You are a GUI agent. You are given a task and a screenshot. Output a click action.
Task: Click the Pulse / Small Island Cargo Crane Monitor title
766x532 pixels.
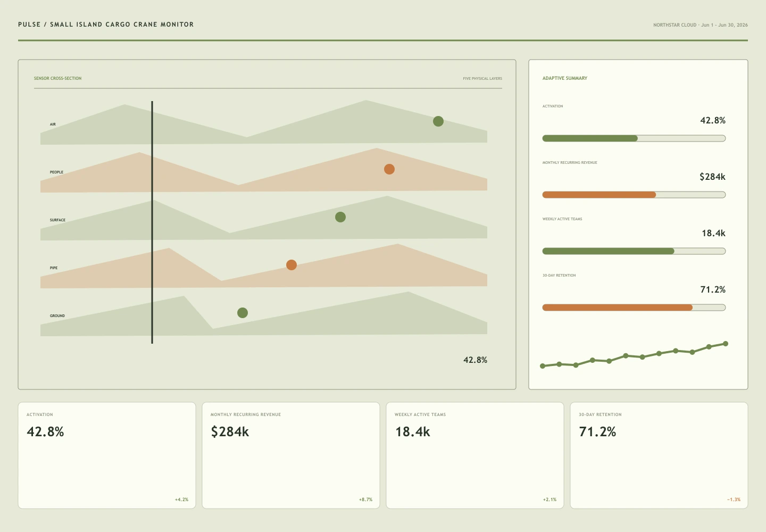coord(106,24)
